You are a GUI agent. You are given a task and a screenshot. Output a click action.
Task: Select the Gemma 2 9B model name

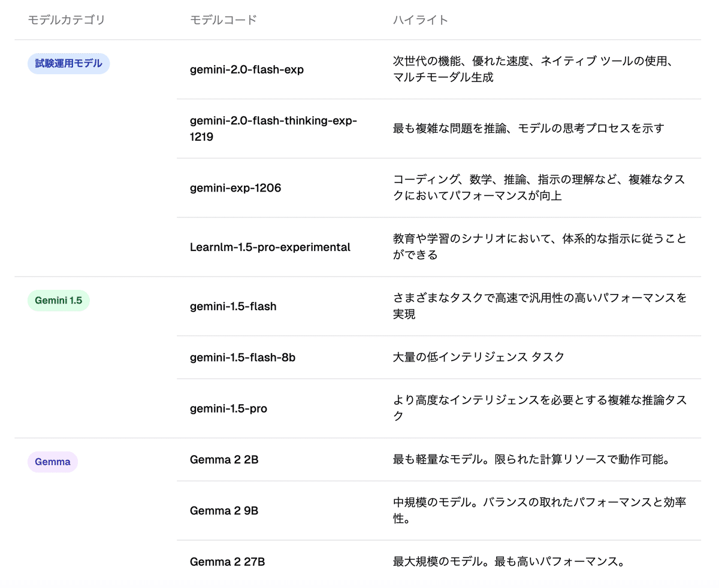(224, 511)
